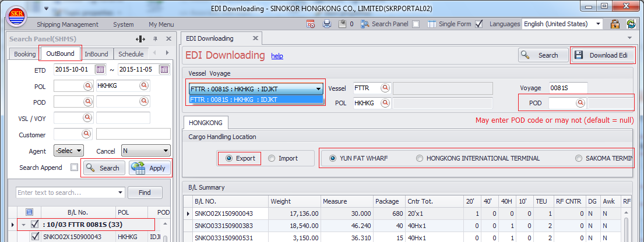Click VSL / VOY lookup magnifier icon
The image size is (644, 242).
(x=87, y=118)
